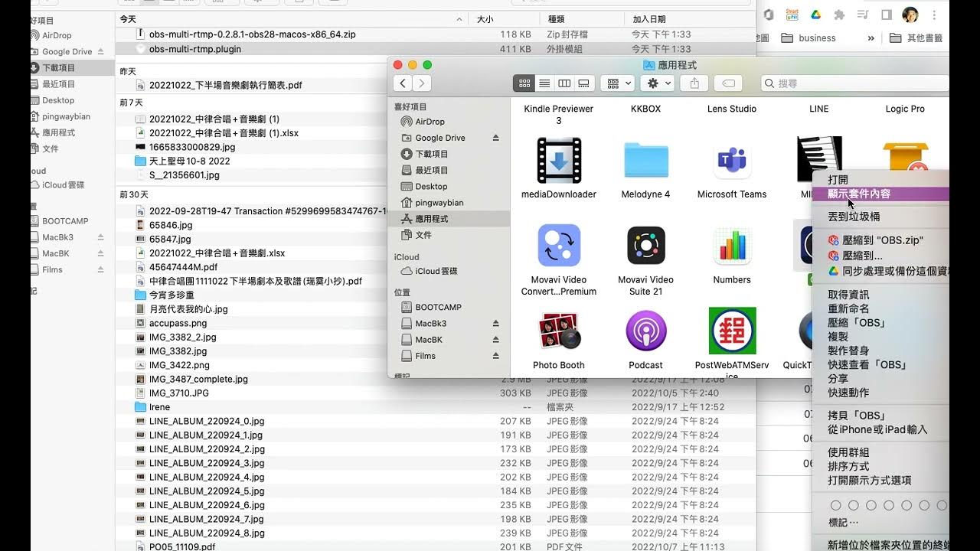Click the tags button in Applications toolbar
Screen dimensions: 980x551
click(729, 83)
